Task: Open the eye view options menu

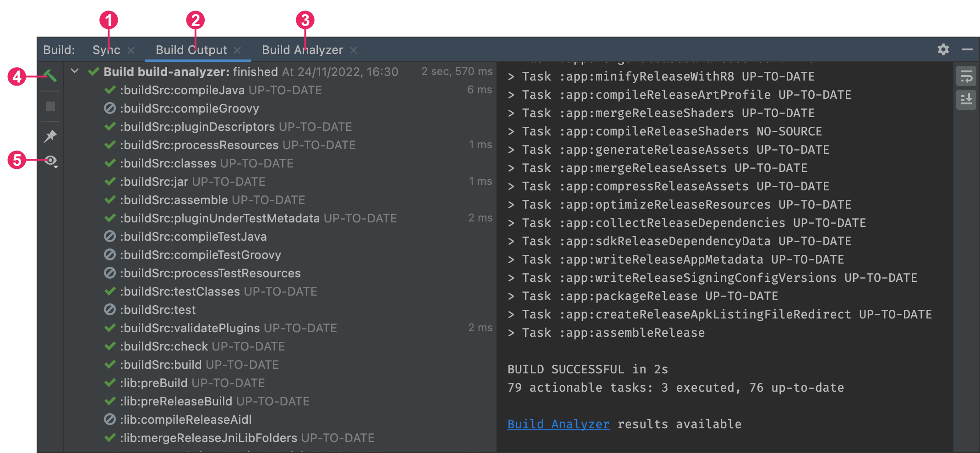Action: click(51, 161)
